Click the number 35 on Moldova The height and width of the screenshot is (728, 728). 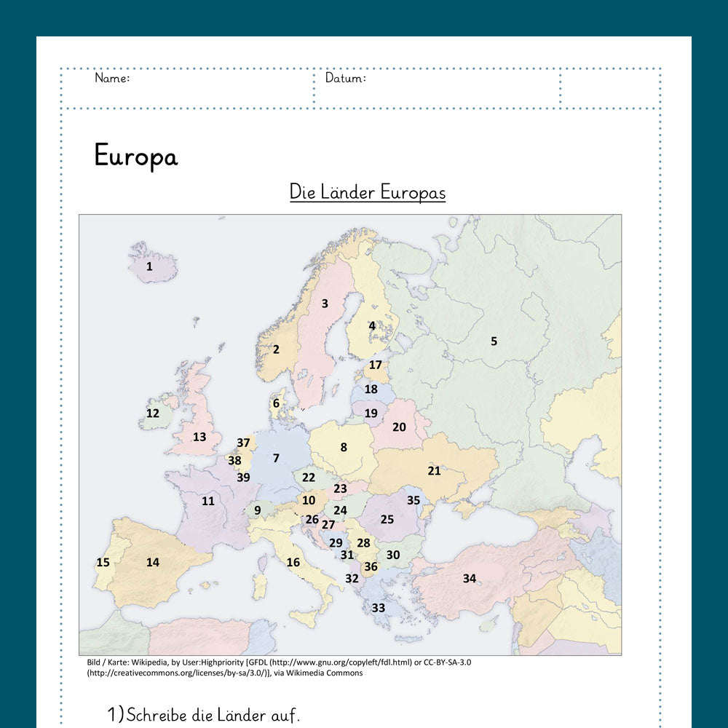414,500
